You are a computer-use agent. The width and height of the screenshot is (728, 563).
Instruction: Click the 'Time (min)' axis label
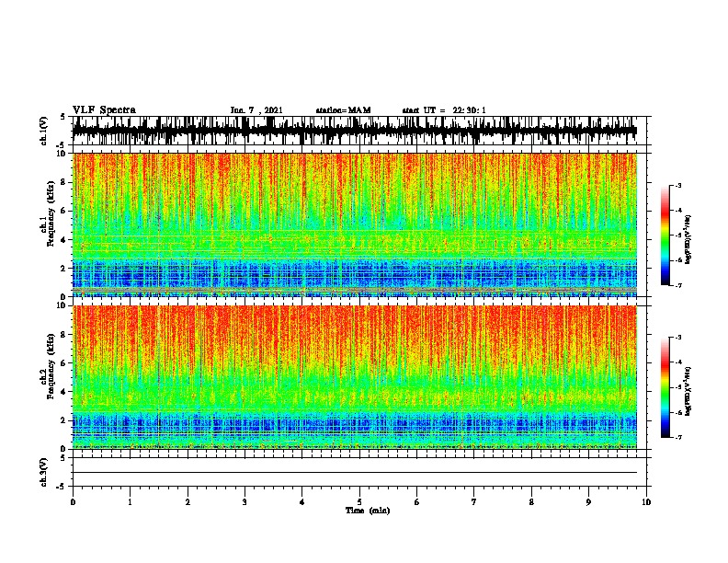[x=368, y=511]
